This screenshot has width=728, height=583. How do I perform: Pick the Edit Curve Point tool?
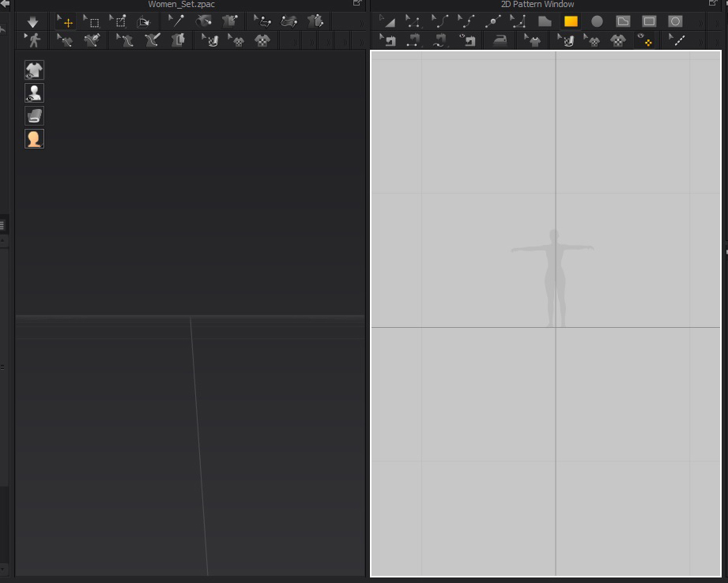(466, 21)
